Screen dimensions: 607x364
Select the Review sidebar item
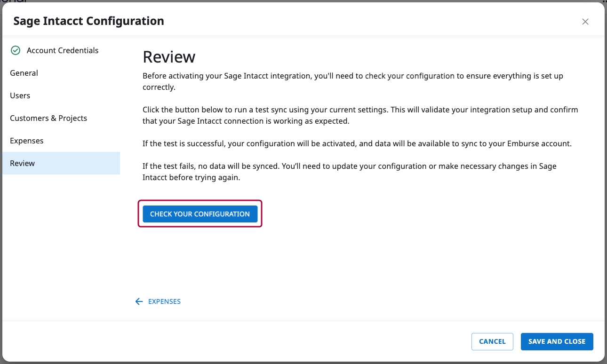[61, 163]
